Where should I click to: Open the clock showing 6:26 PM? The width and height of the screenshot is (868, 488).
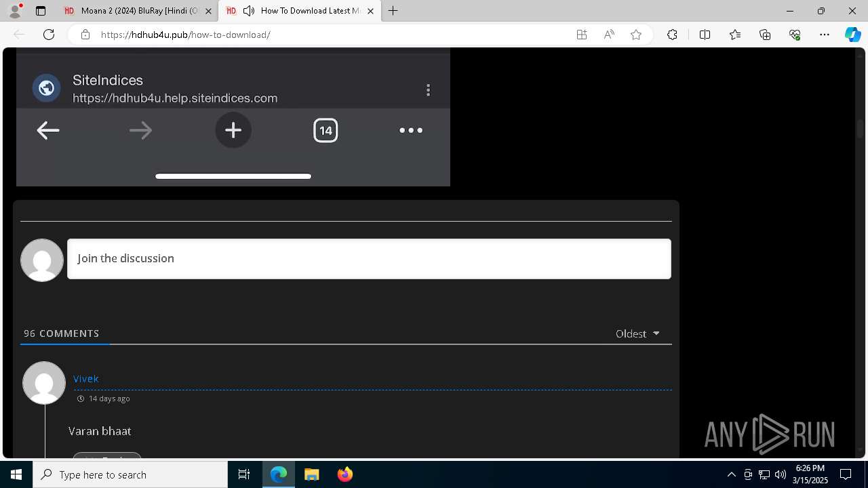click(x=810, y=474)
